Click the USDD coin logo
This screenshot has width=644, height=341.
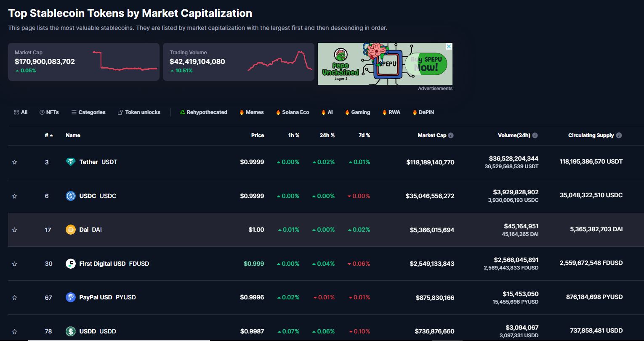coord(71,331)
